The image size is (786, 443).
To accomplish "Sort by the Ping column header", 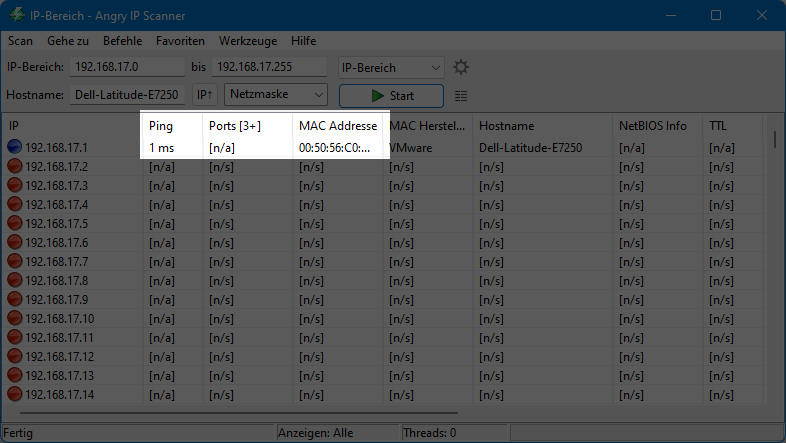I will [x=170, y=126].
